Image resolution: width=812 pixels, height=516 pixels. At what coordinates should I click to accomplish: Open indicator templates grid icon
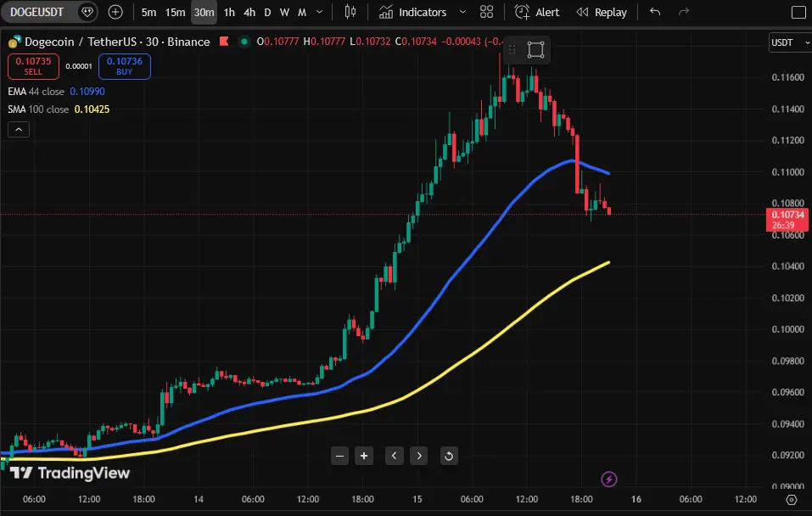pos(486,12)
